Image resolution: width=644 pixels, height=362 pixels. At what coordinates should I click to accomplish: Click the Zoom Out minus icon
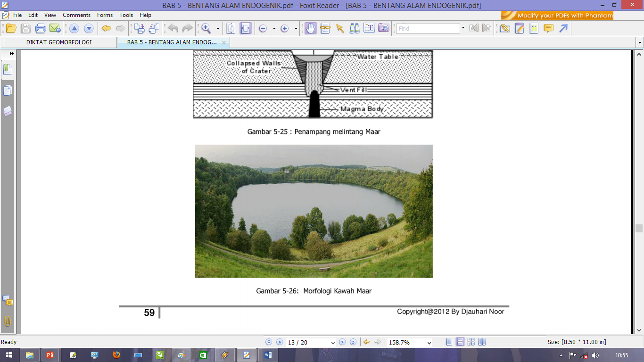263,28
